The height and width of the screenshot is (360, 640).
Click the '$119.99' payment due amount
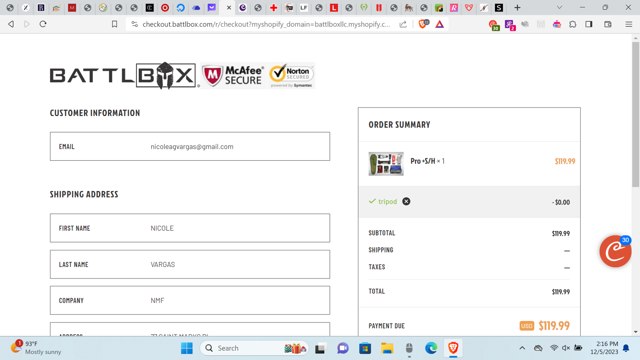click(x=554, y=326)
